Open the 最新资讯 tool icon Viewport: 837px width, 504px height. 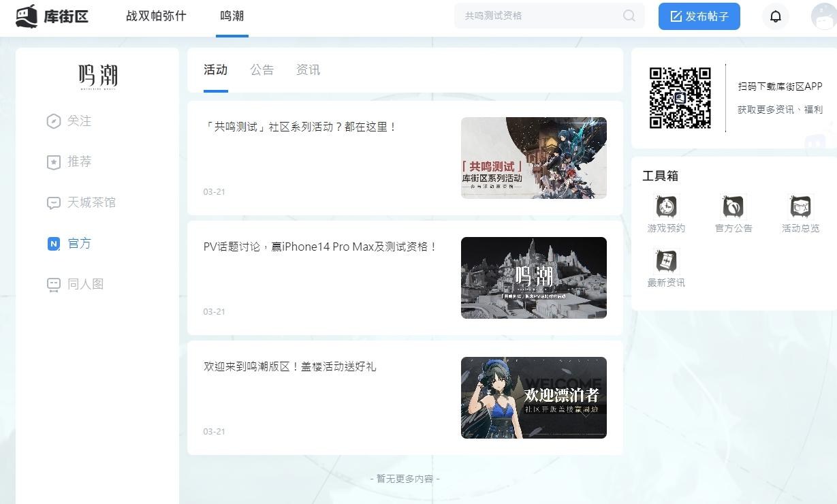tap(666, 260)
